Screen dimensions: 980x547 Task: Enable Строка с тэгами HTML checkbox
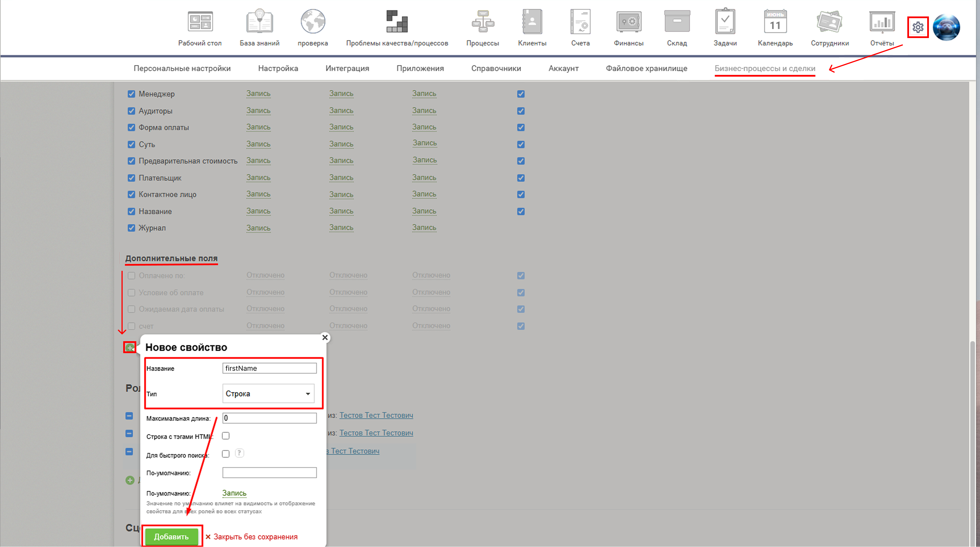(x=226, y=436)
